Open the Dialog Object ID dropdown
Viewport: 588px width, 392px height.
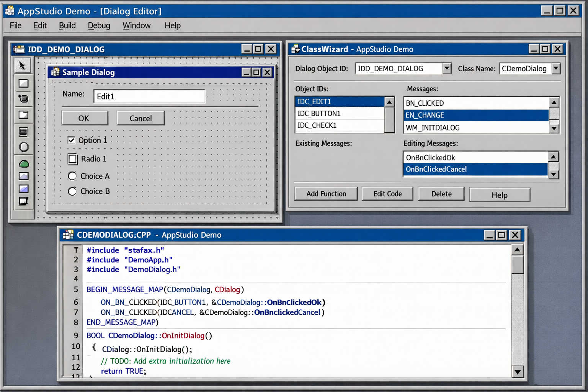pyautogui.click(x=446, y=69)
